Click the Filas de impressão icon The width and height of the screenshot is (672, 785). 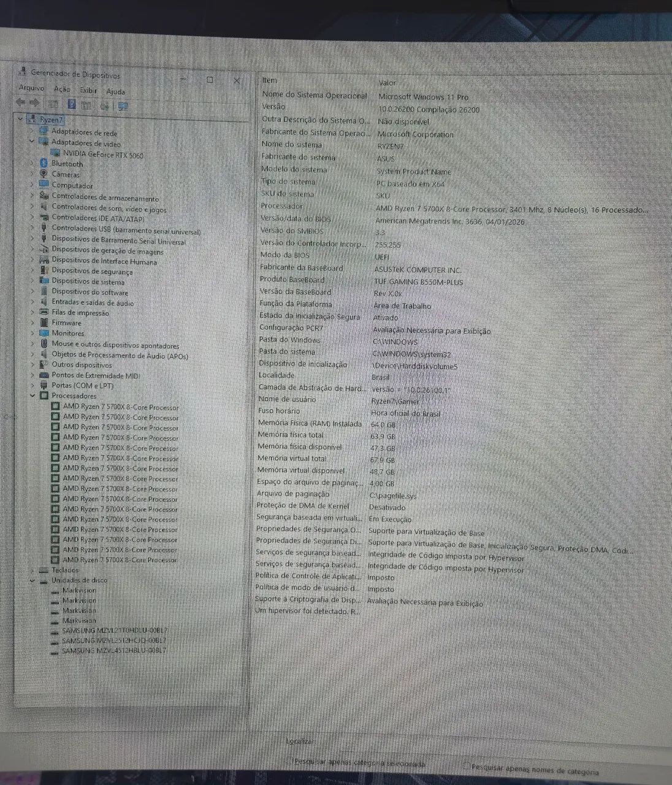[44, 312]
